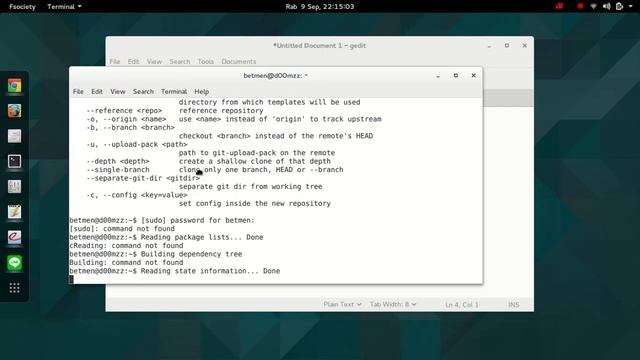Open gedit Tools menu
This screenshot has height=360, width=640.
[205, 62]
